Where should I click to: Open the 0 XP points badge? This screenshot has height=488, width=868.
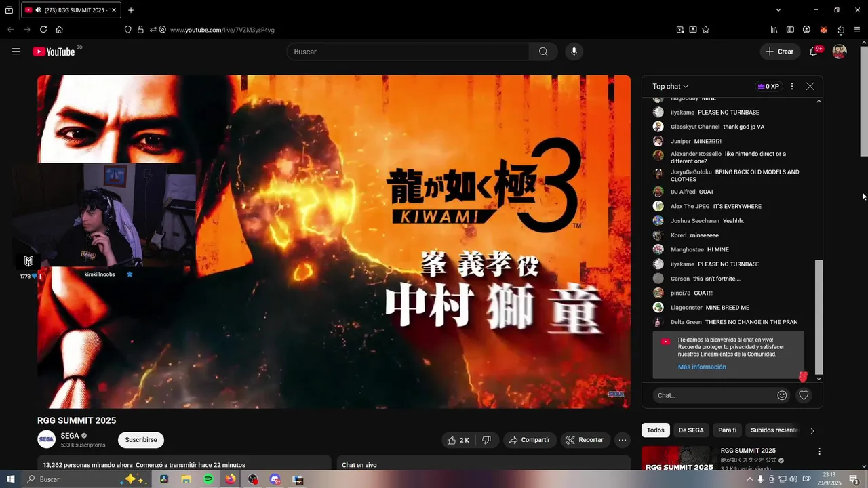point(768,87)
